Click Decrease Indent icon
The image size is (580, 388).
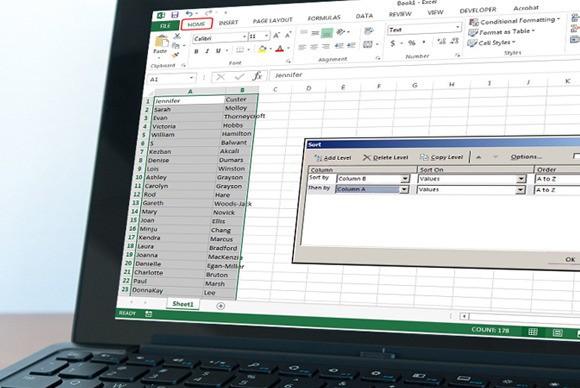[x=339, y=46]
